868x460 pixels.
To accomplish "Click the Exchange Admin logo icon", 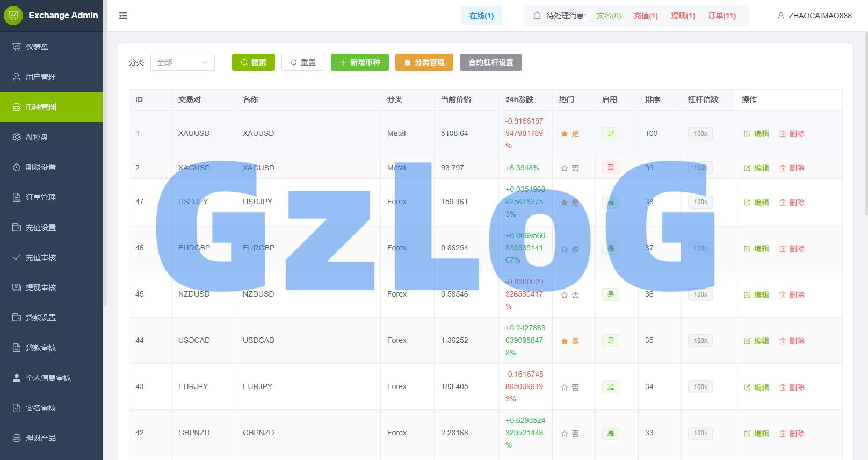I will [x=13, y=16].
